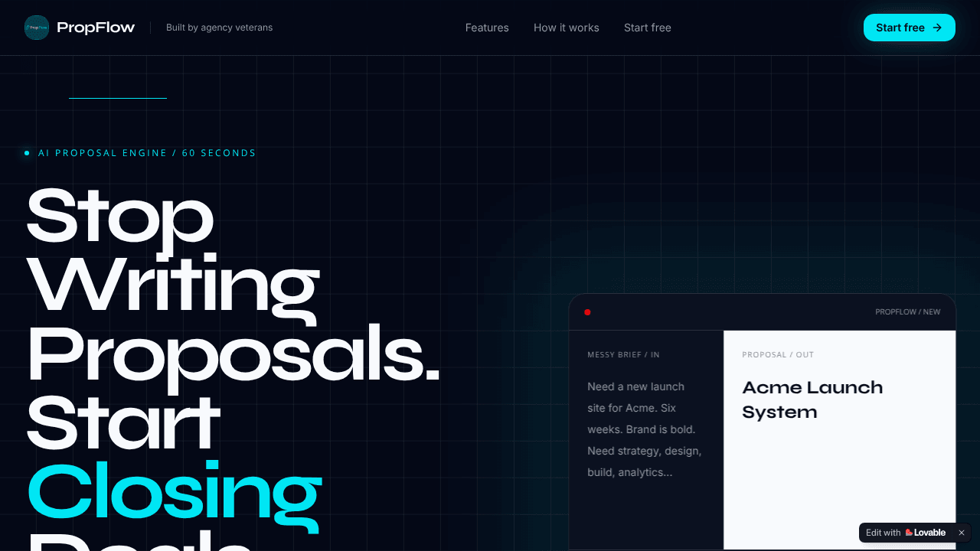
Task: Click the messy brief paragraph text
Action: pos(645,429)
